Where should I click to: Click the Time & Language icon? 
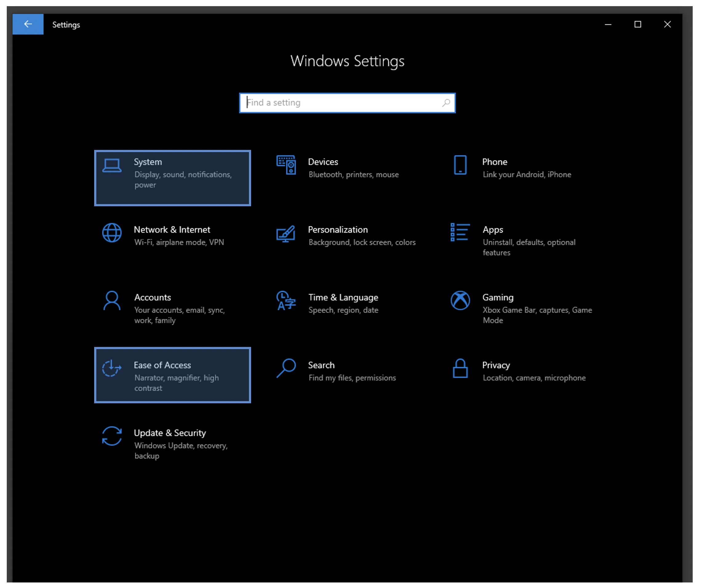[286, 301]
